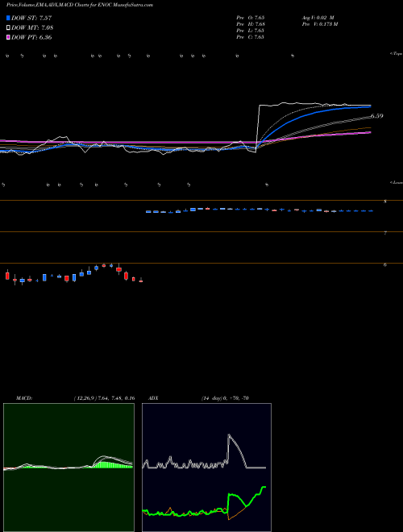Click the 'Pre O: 7.65' value

pyautogui.click(x=251, y=18)
